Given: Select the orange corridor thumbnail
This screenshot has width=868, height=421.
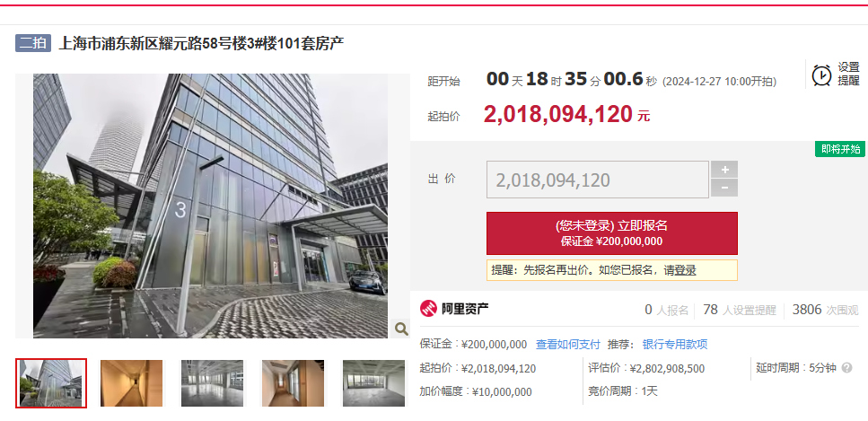Looking at the screenshot, I should (x=131, y=383).
